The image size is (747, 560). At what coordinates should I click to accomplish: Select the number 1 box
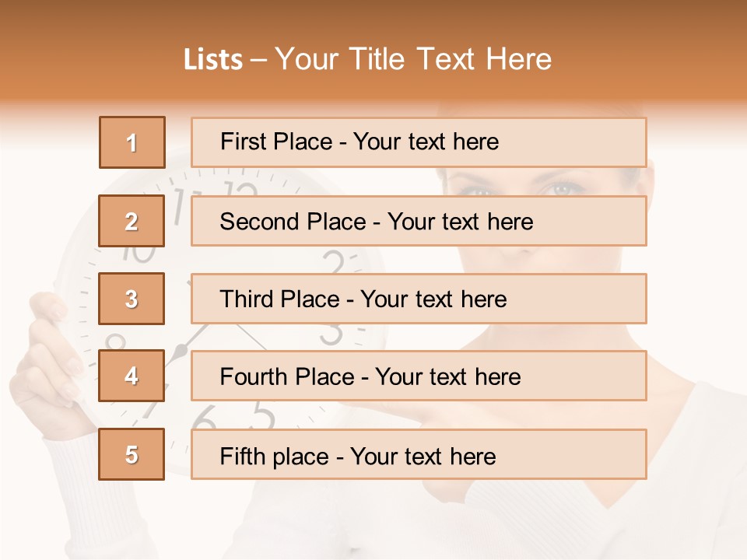tap(132, 142)
